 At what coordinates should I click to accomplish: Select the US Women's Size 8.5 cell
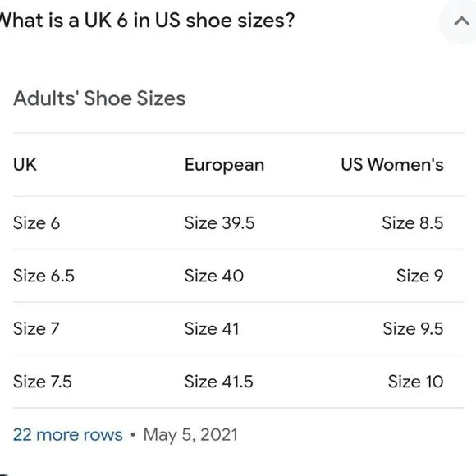[x=413, y=223]
